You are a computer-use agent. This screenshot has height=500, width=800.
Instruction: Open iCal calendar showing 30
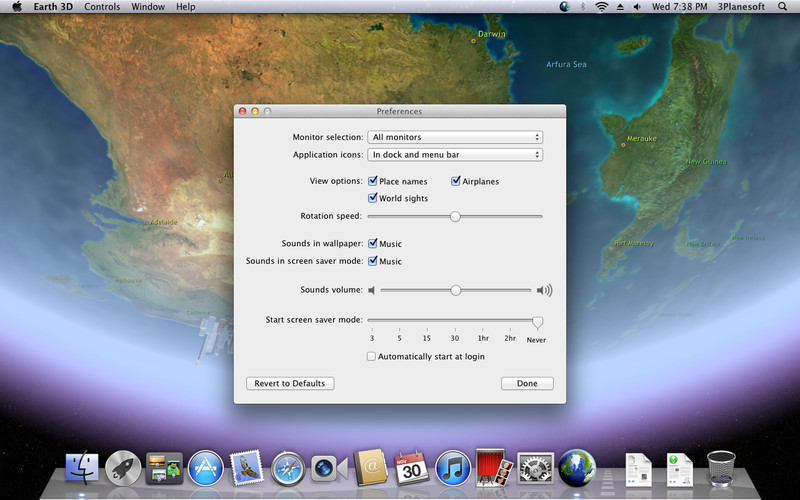[x=412, y=467]
